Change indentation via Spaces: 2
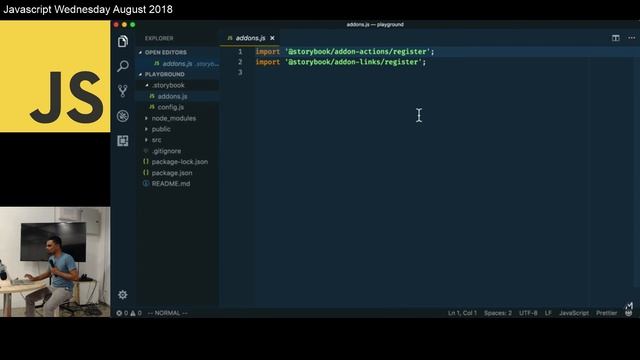The height and width of the screenshot is (360, 640). coord(498,313)
